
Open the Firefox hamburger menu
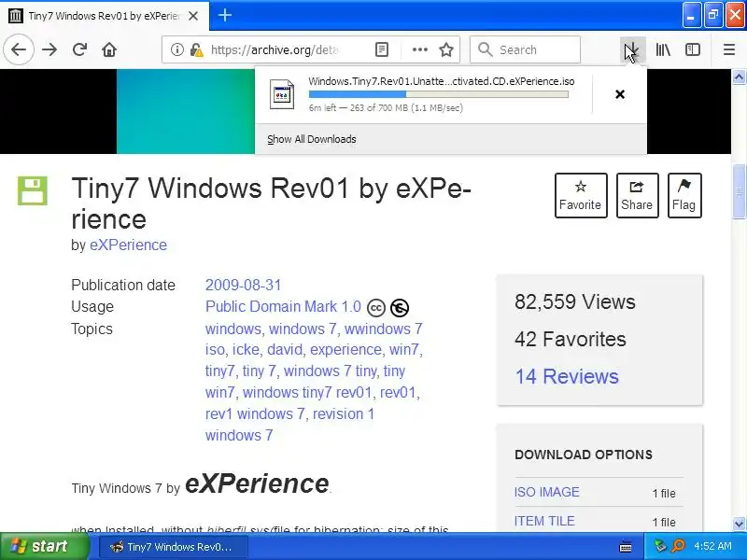tap(729, 49)
